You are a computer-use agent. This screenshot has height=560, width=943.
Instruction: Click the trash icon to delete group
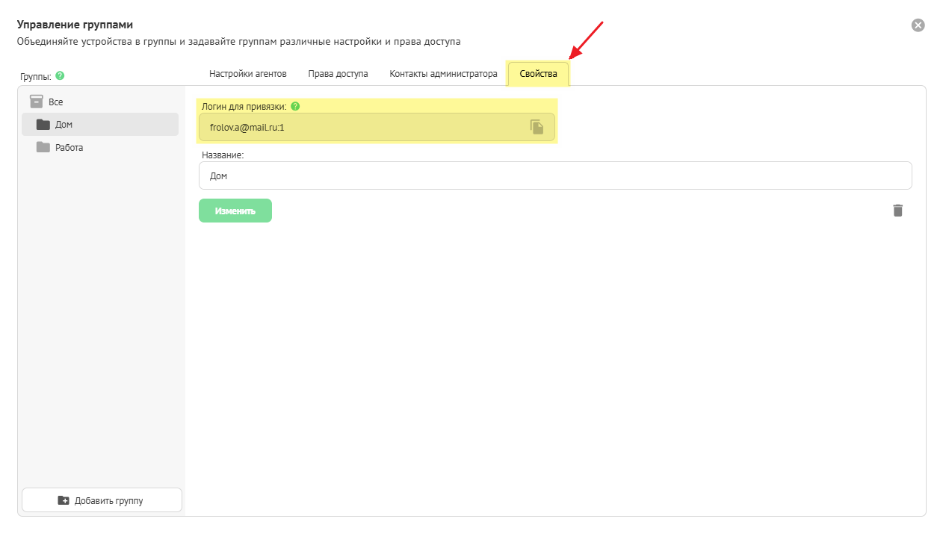coord(897,211)
